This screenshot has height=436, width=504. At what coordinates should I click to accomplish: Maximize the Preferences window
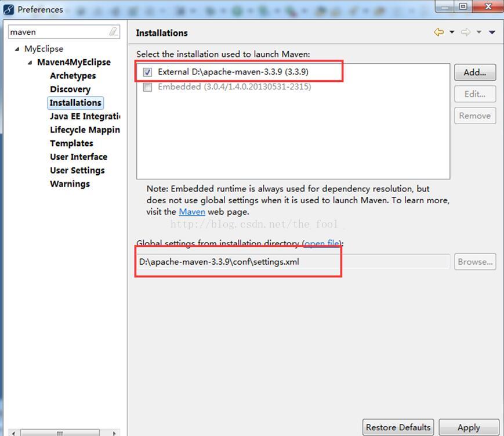tap(463, 6)
